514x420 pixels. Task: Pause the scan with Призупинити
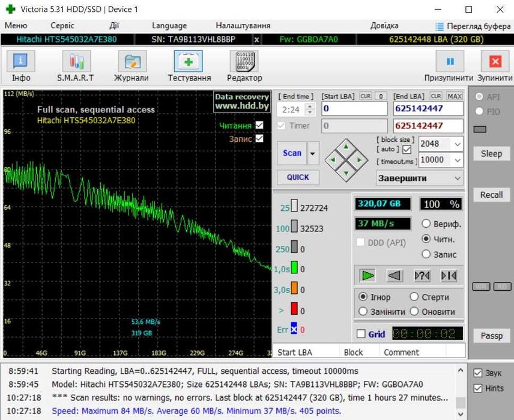450,61
